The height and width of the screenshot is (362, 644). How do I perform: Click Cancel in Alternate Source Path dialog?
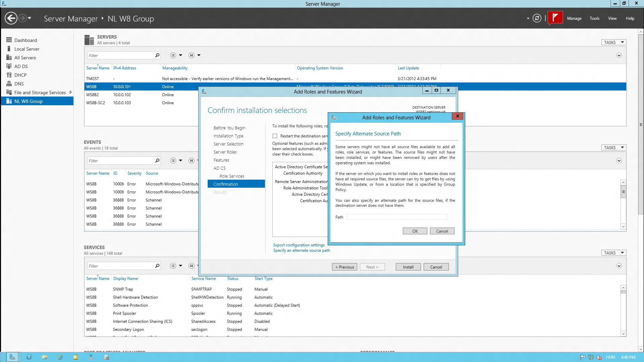point(442,231)
